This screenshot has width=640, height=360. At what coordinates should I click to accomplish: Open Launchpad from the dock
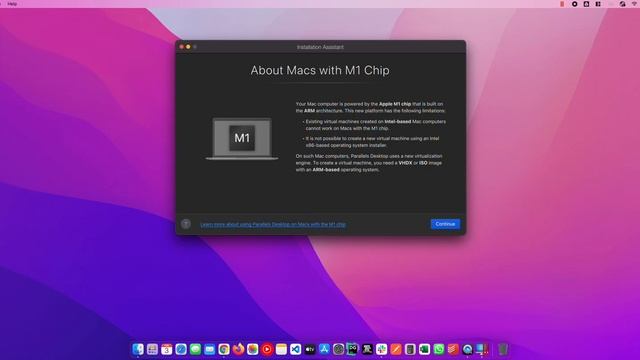pos(152,349)
